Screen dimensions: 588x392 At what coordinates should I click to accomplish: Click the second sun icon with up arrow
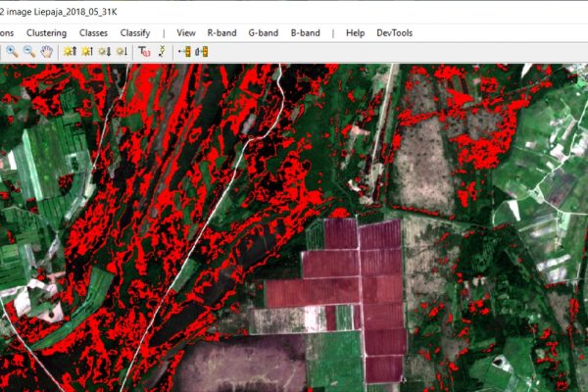(86, 52)
